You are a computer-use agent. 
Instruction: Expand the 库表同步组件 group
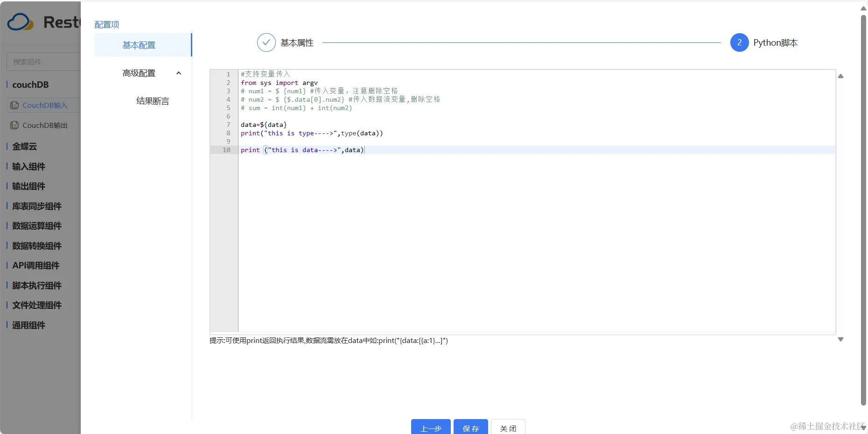click(37, 206)
